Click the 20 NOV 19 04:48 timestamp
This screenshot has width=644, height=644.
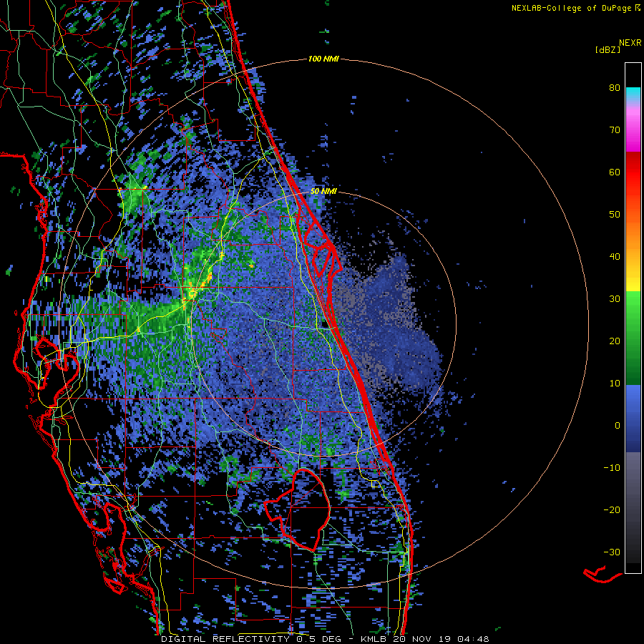click(441, 639)
